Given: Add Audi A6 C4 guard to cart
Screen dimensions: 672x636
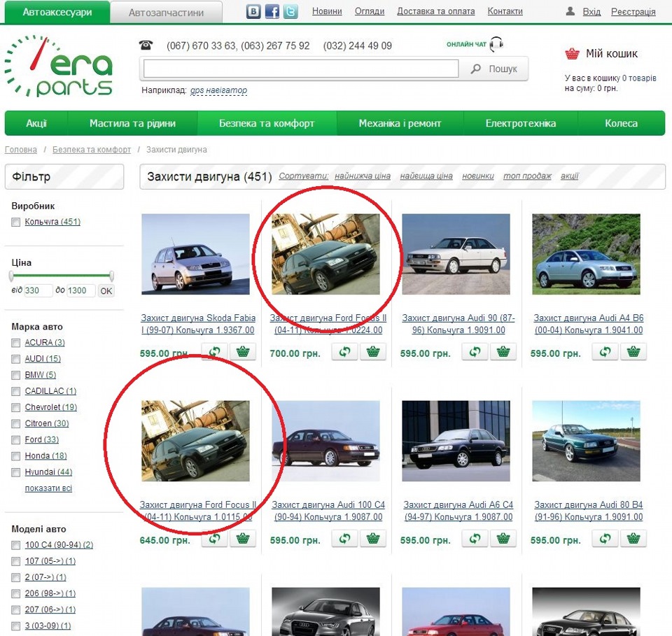Looking at the screenshot, I should [x=503, y=539].
